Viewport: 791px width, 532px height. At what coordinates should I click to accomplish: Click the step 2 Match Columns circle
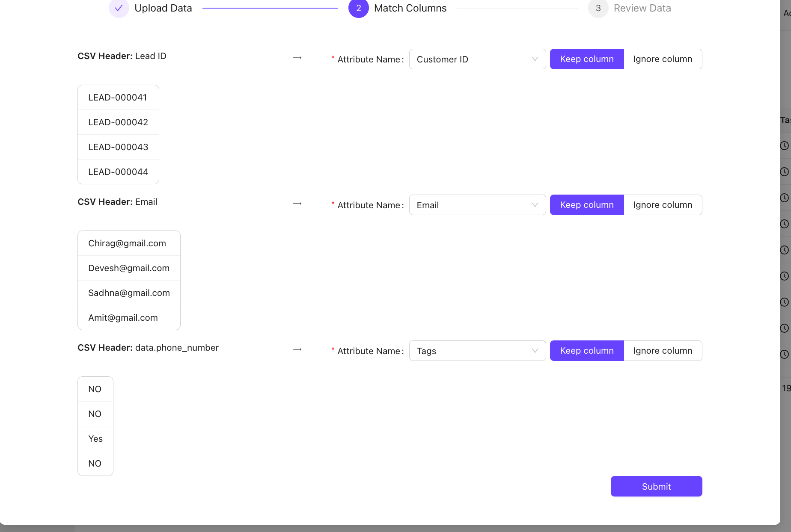[x=359, y=8]
